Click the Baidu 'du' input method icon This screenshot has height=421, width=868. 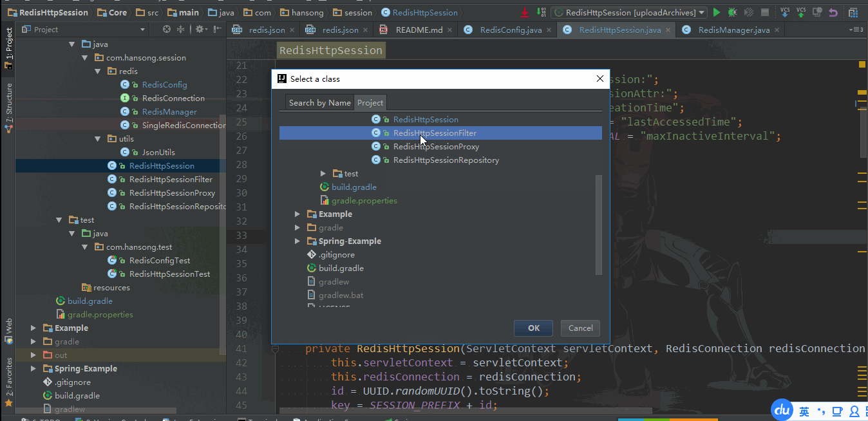point(782,410)
